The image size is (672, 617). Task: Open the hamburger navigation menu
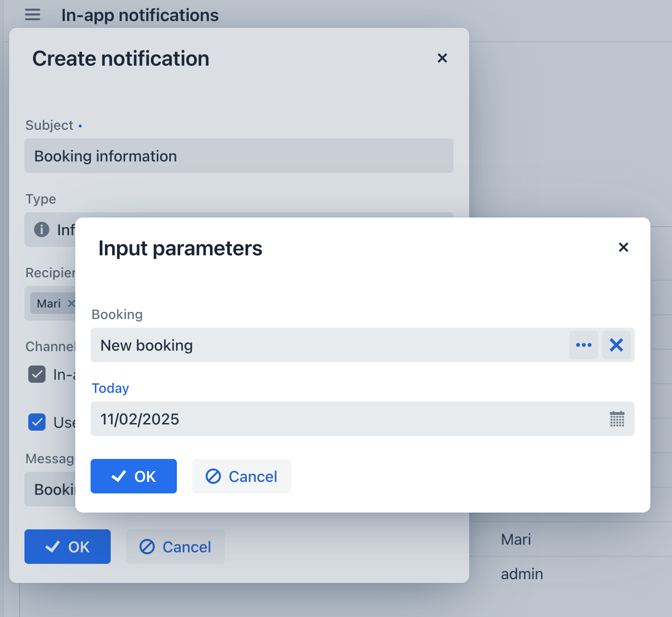32,15
